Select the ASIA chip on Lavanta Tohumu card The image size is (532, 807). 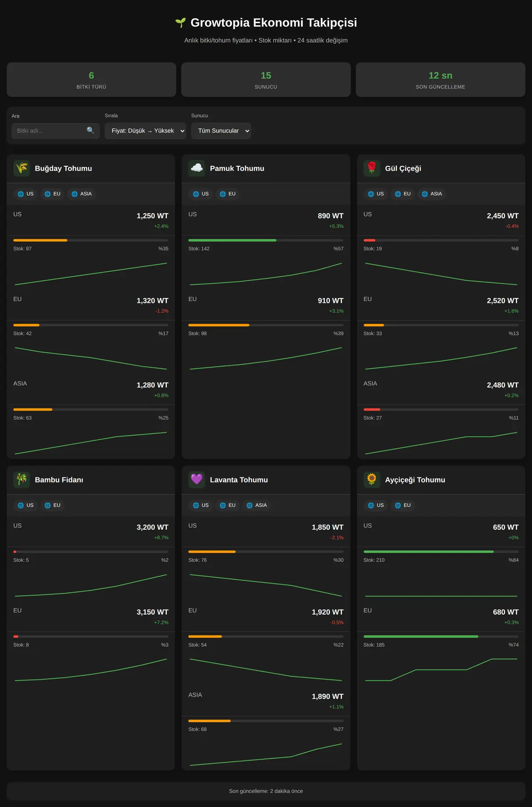pos(257,505)
